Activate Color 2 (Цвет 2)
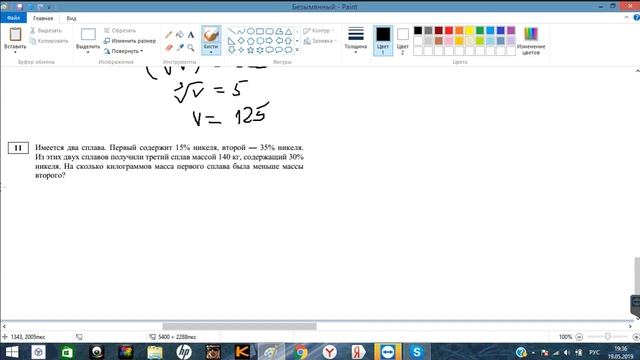The width and height of the screenshot is (640, 360). click(x=402, y=40)
